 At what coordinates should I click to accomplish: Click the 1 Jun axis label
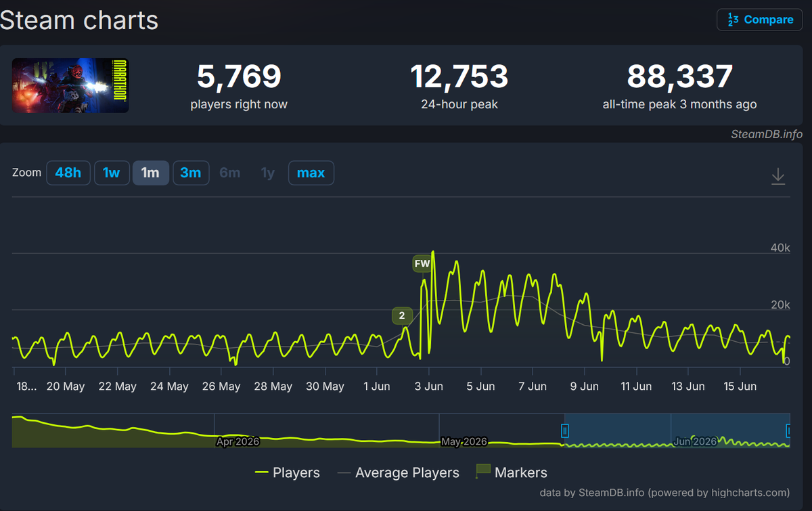(377, 386)
